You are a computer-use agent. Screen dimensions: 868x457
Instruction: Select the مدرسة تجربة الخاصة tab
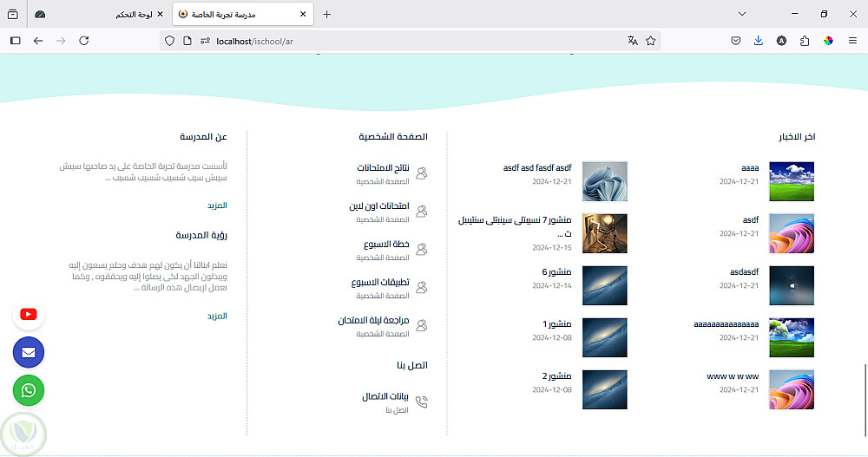click(243, 15)
